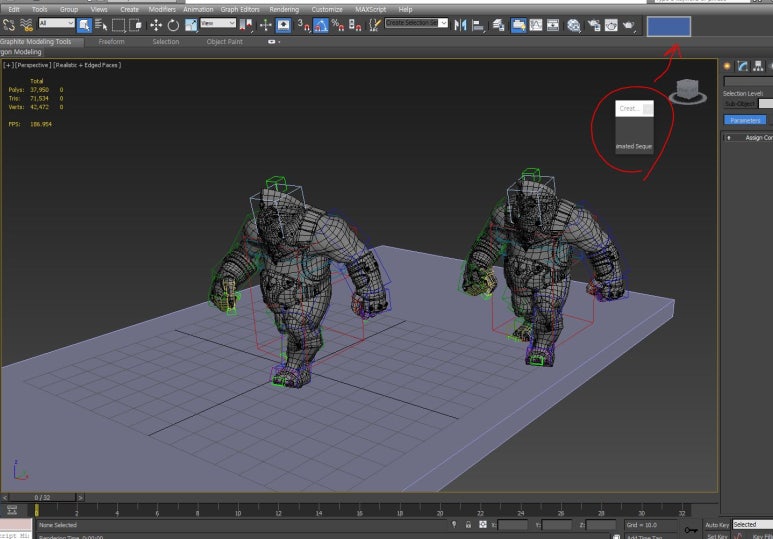Toggle Percent Snap
The height and width of the screenshot is (539, 773).
tap(338, 25)
